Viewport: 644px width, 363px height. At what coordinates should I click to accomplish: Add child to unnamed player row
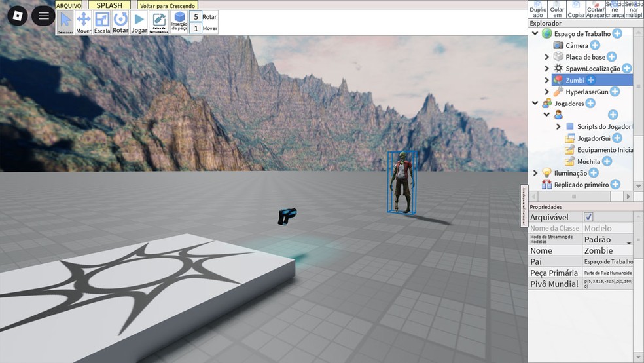613,115
